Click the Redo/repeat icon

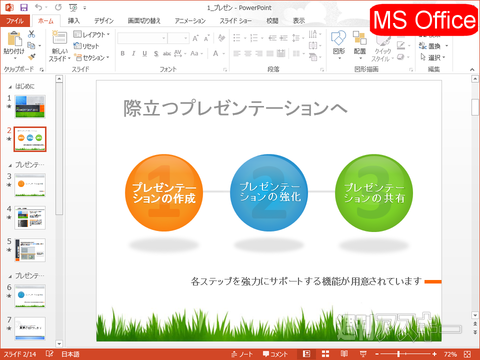tap(58, 7)
